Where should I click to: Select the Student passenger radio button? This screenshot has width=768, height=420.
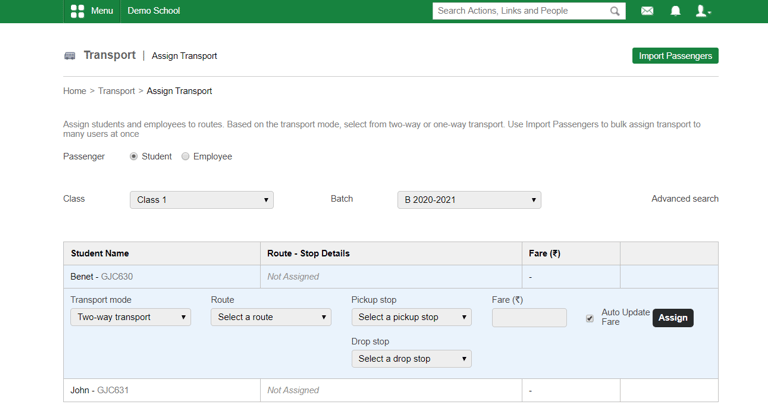point(134,157)
